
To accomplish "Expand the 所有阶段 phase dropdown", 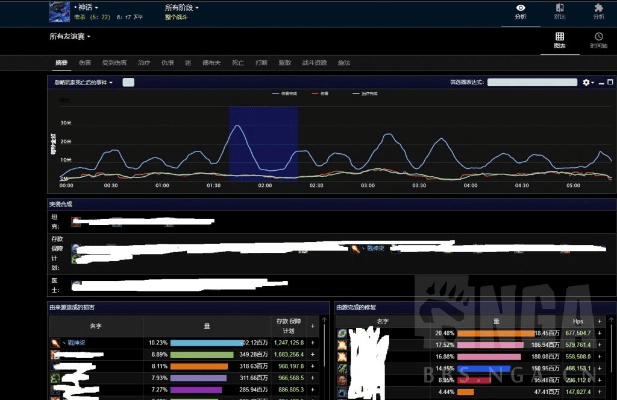I will (181, 7).
